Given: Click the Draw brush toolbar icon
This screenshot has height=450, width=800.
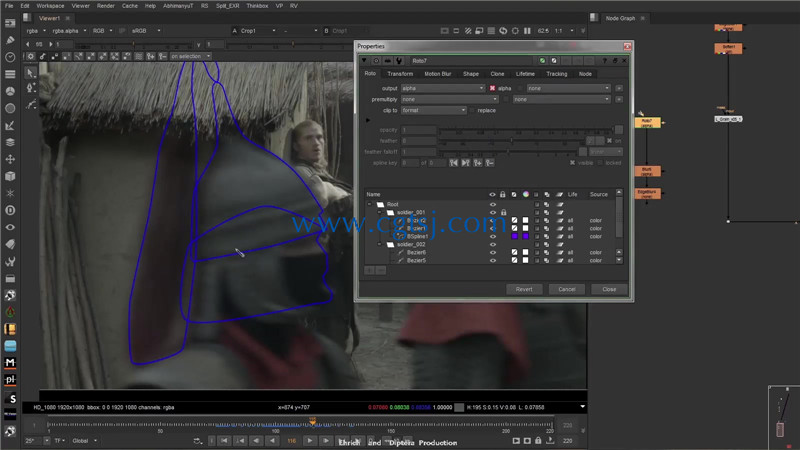Looking at the screenshot, I should coord(10,40).
